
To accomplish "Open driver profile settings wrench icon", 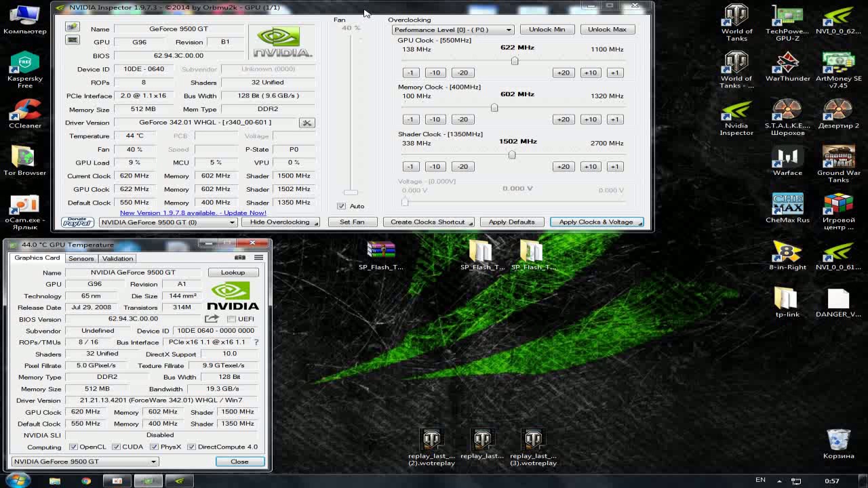I will pyautogui.click(x=307, y=123).
